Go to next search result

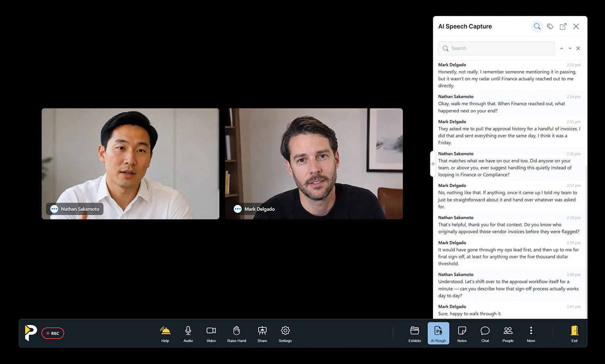(x=570, y=48)
